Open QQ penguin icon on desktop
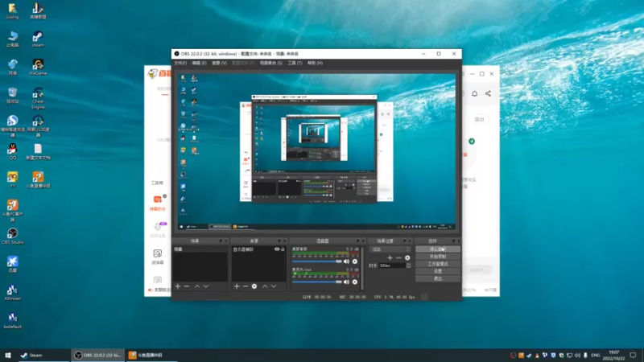644x362 pixels. (x=12, y=151)
